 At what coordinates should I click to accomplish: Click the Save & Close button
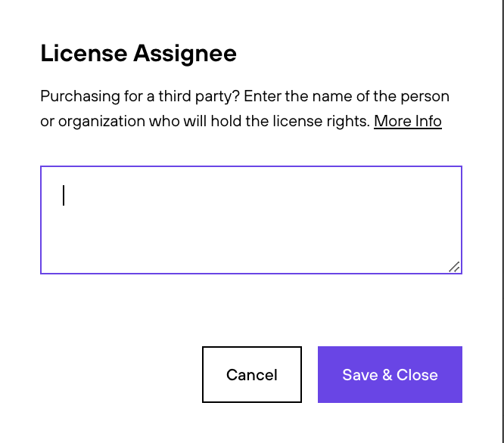tap(390, 374)
